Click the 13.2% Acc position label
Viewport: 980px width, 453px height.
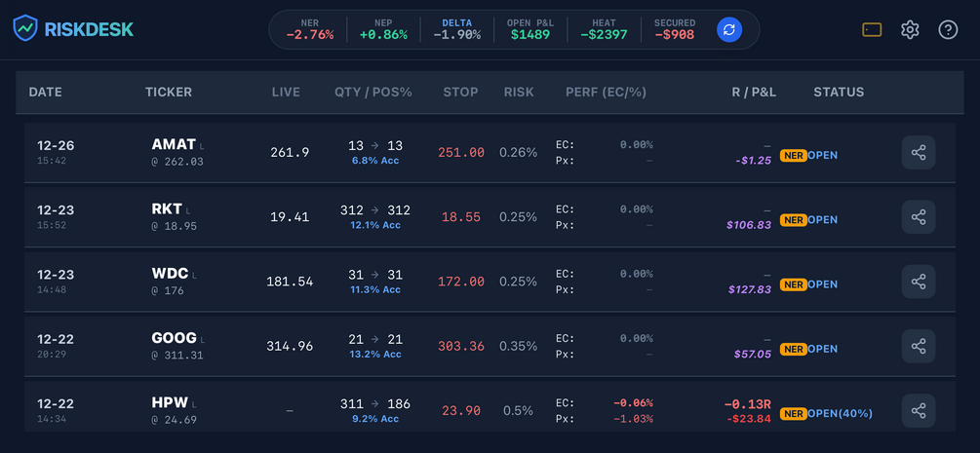[x=375, y=355]
